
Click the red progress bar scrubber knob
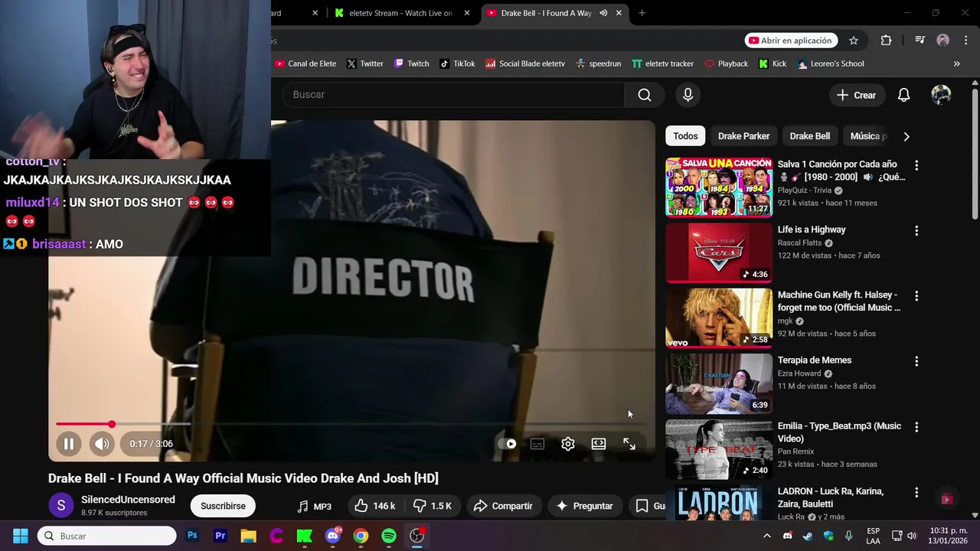[112, 424]
